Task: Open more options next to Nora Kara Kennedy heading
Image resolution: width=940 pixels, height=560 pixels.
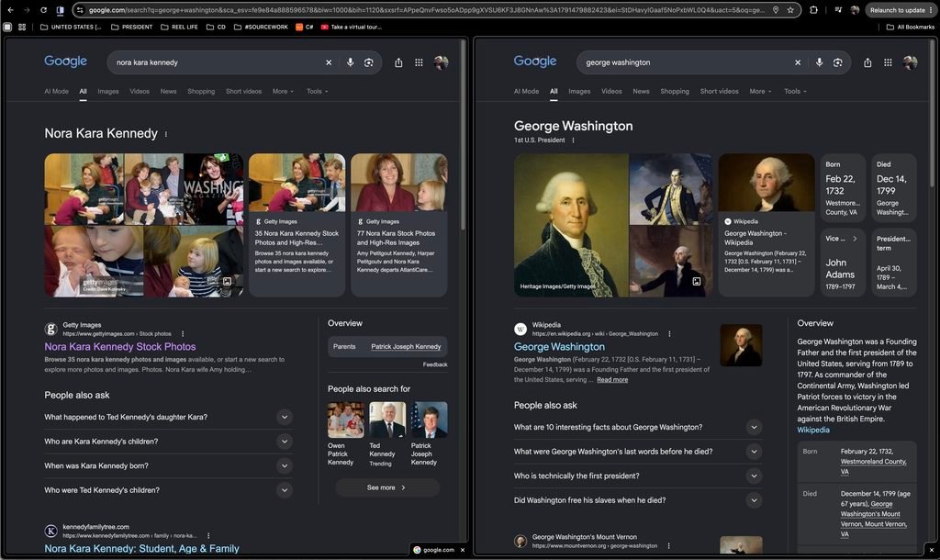Action: coord(166,134)
